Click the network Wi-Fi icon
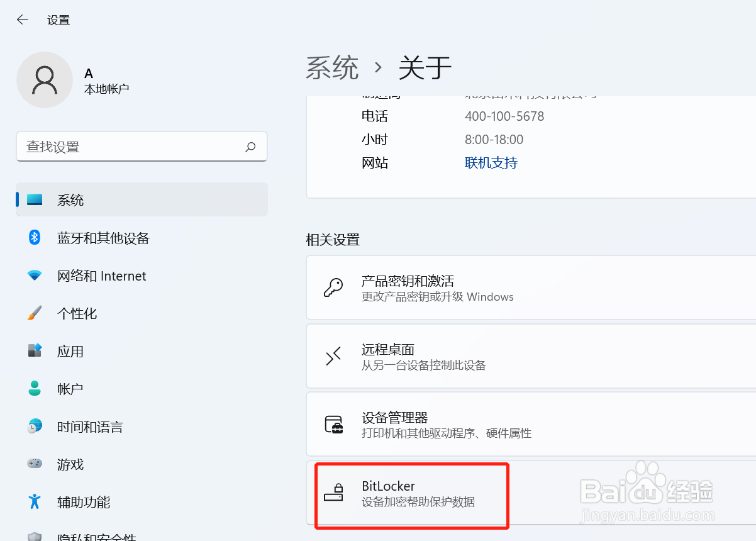This screenshot has height=541, width=756. tap(35, 276)
